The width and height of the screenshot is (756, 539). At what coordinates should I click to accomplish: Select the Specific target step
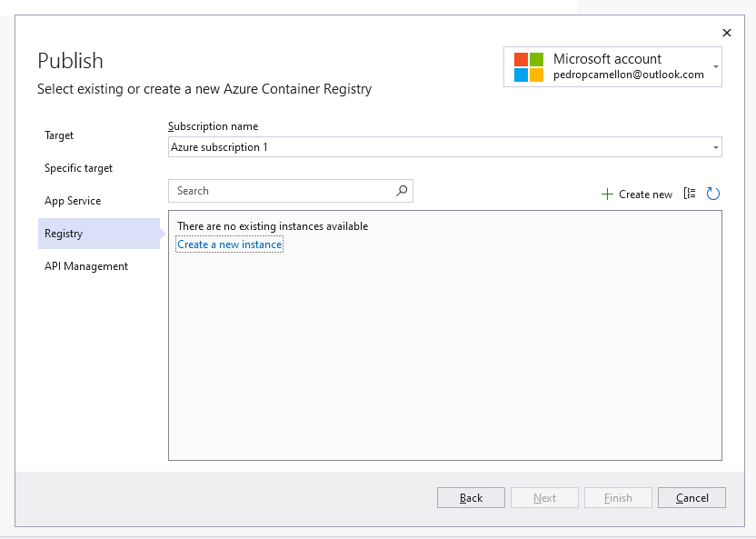point(78,167)
